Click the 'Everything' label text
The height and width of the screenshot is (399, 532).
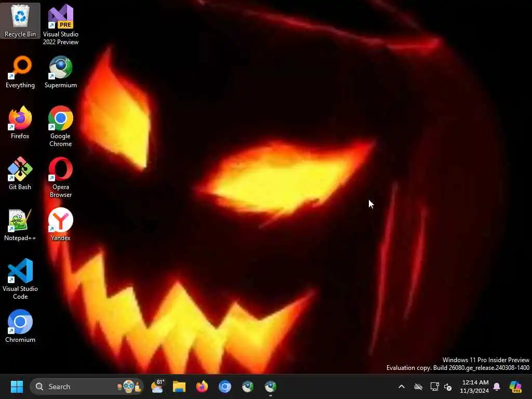(20, 85)
